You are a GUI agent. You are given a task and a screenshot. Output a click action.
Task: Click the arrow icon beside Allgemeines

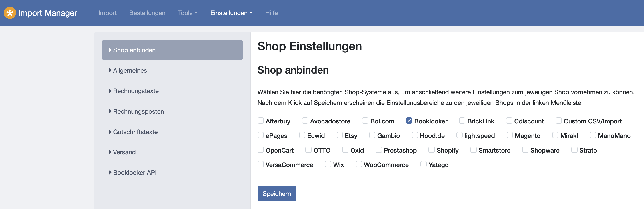pyautogui.click(x=110, y=70)
